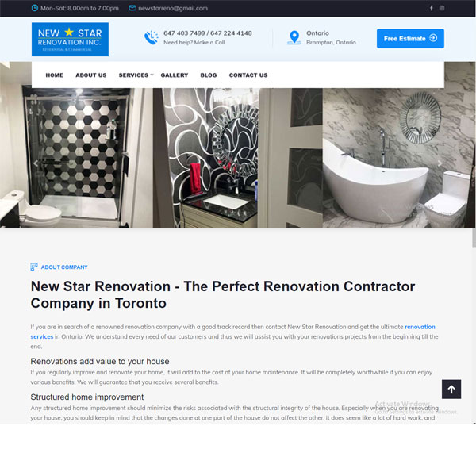Viewport: 476px width, 476px height.
Task: Click the map pin location icon
Action: point(294,37)
